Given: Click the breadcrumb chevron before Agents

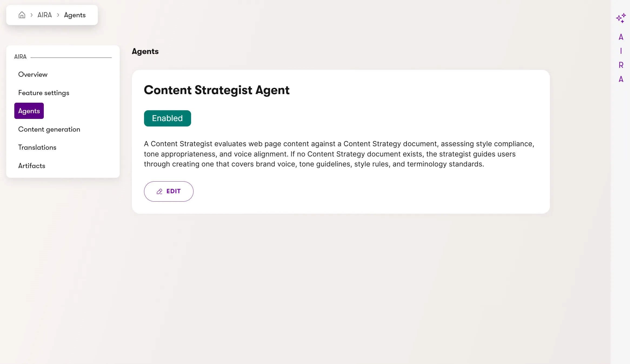Looking at the screenshot, I should pyautogui.click(x=58, y=15).
